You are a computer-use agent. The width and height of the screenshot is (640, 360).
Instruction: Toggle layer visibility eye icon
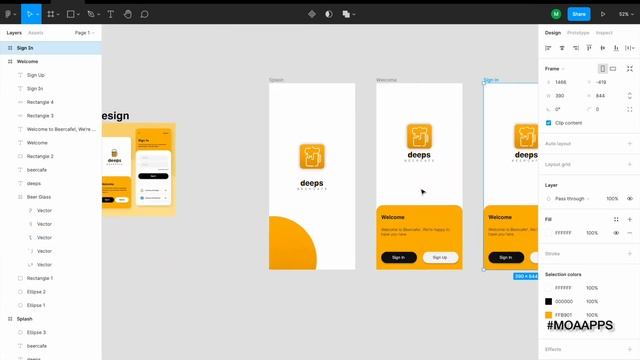(630, 198)
